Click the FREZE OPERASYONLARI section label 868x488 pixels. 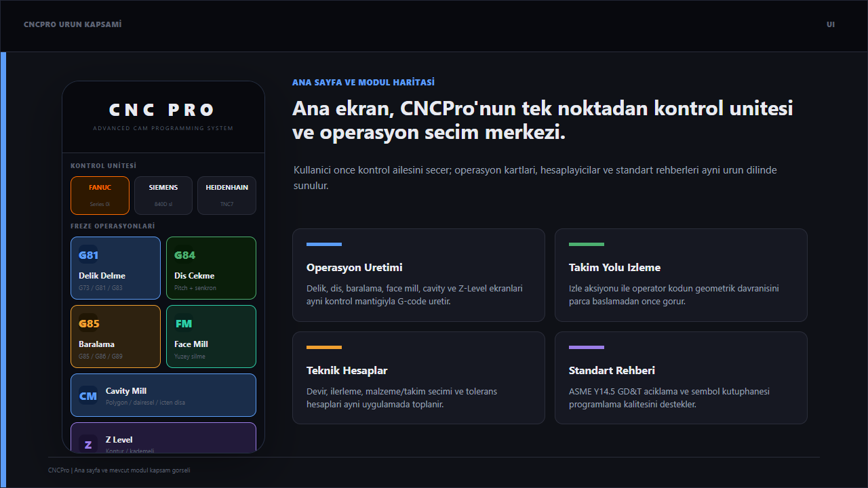coord(113,226)
